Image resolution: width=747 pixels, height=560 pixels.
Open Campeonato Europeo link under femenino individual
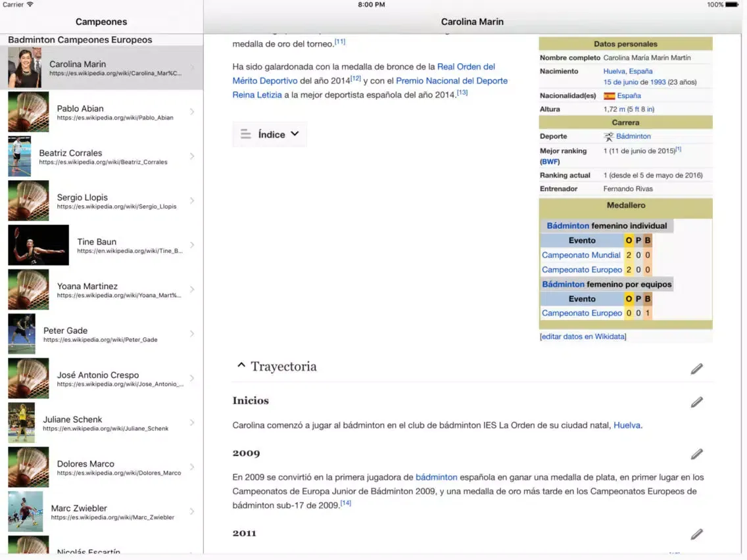click(x=582, y=269)
